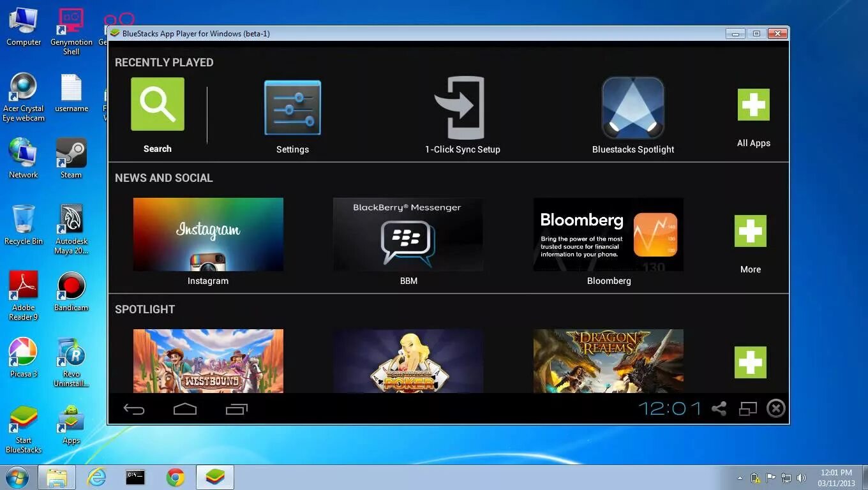Select the Network desktop icon
This screenshot has height=490, width=868.
click(x=24, y=158)
